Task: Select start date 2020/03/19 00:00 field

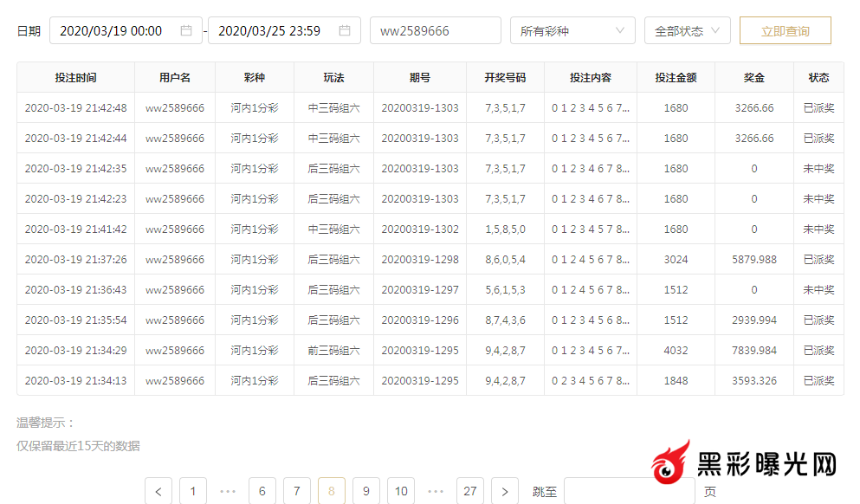Action: 113,30
